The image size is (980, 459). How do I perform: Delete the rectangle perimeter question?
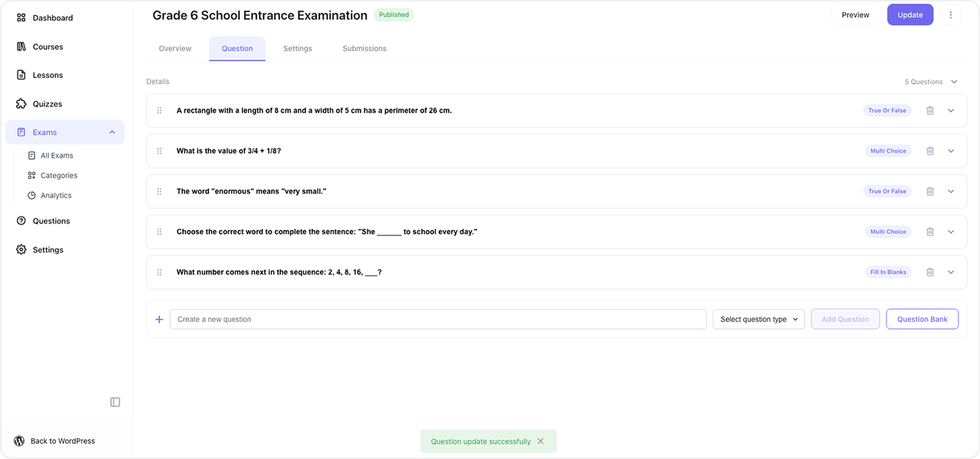pyautogui.click(x=930, y=110)
